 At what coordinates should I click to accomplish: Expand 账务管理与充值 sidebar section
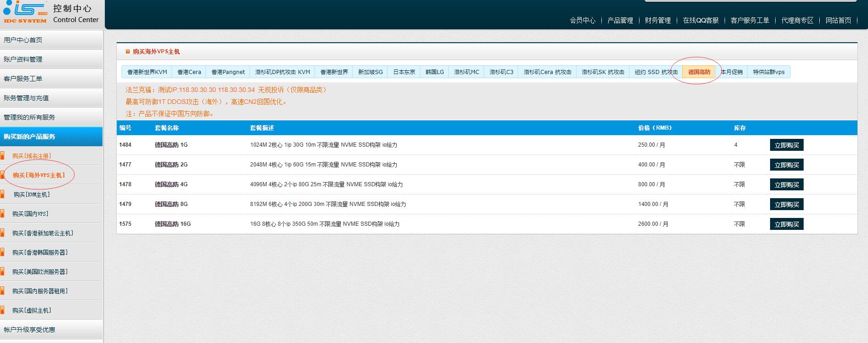(x=51, y=98)
